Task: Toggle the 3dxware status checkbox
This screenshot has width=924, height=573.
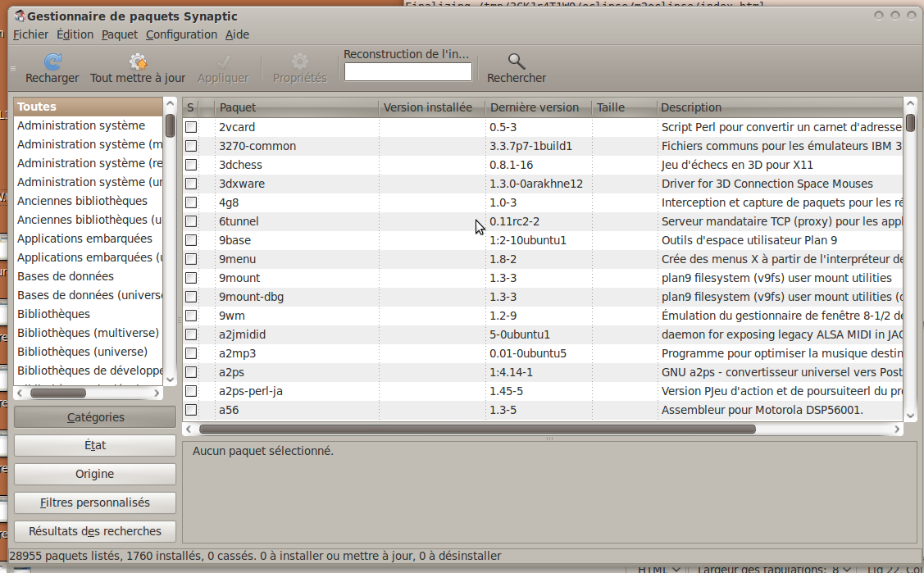Action: [x=191, y=184]
